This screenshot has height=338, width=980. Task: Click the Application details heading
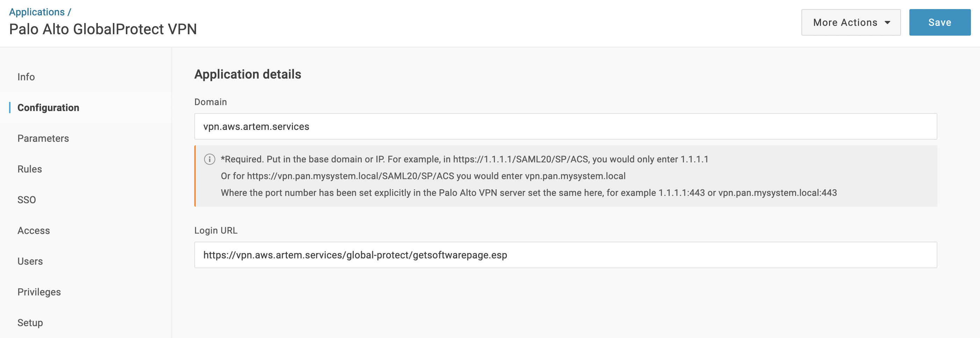tap(248, 74)
